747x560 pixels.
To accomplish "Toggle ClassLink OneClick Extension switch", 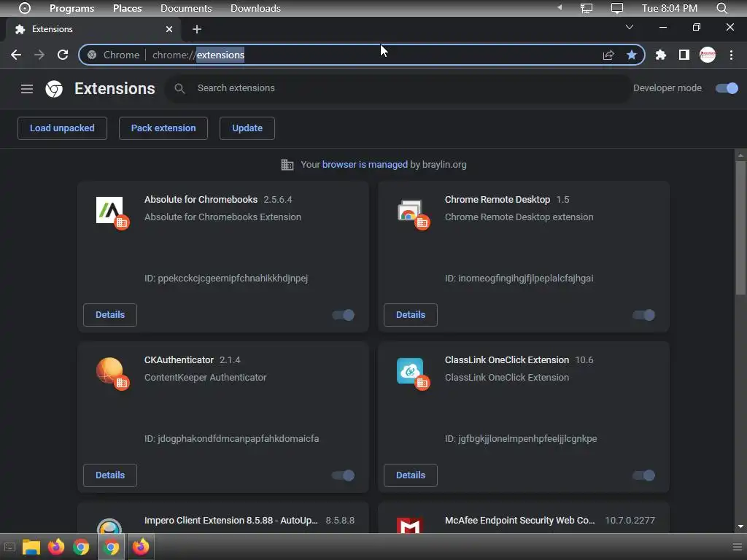I will pos(643,475).
